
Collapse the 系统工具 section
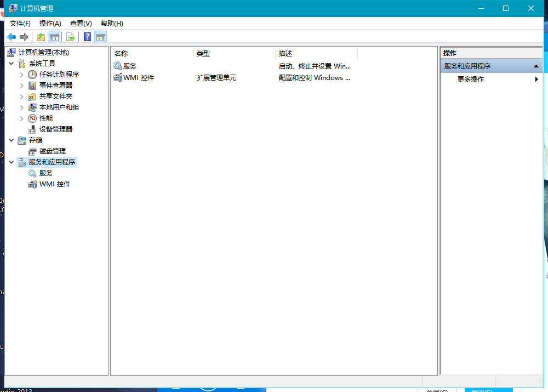coord(11,63)
